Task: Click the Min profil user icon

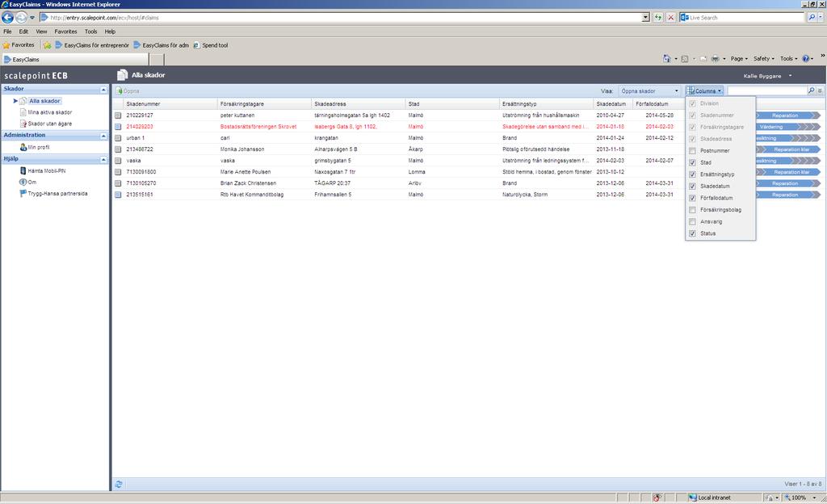Action: click(23, 147)
